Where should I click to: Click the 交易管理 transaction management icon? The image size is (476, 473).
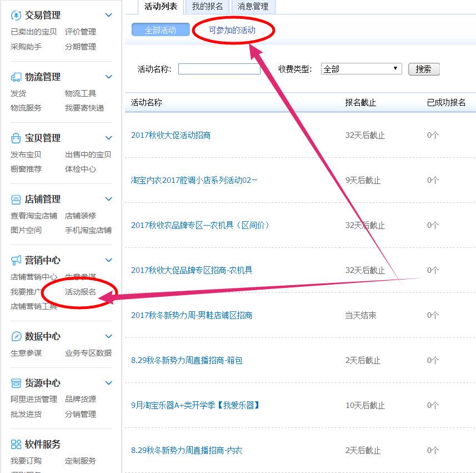click(x=16, y=15)
